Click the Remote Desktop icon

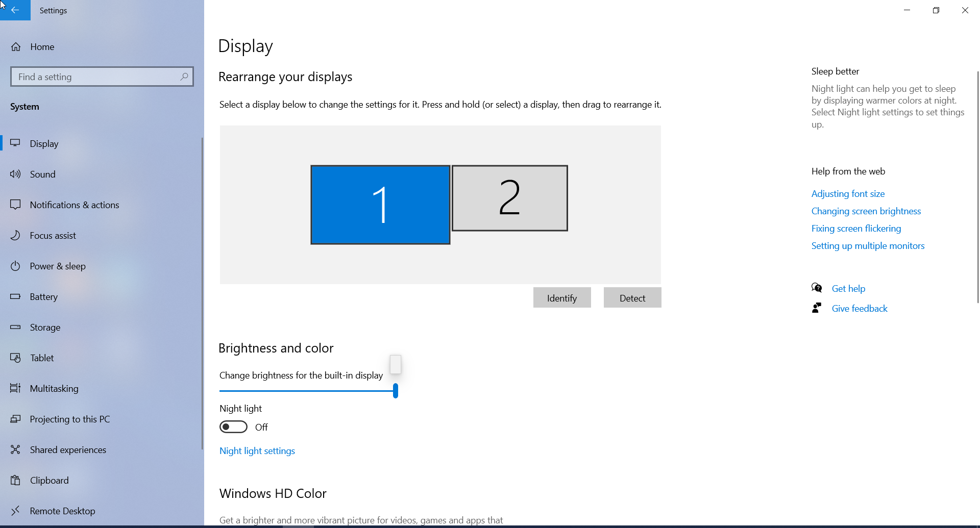coord(15,511)
